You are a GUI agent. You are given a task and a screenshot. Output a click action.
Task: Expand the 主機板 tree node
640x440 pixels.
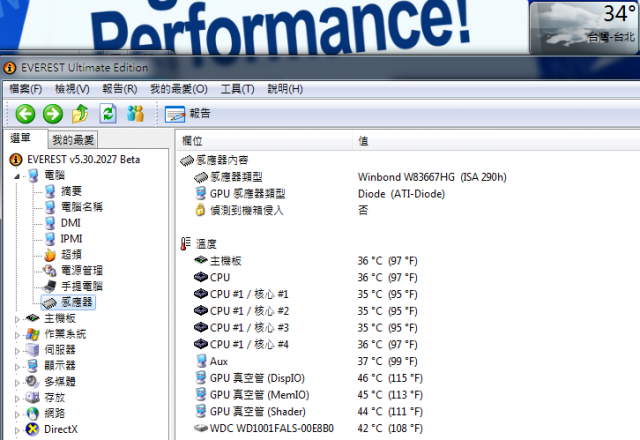point(17,319)
